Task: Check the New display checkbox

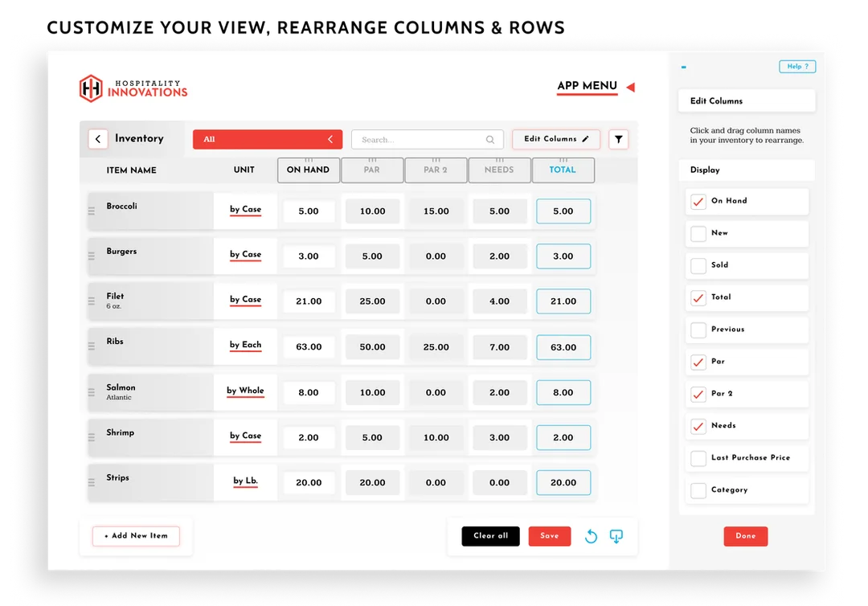Action: point(698,234)
